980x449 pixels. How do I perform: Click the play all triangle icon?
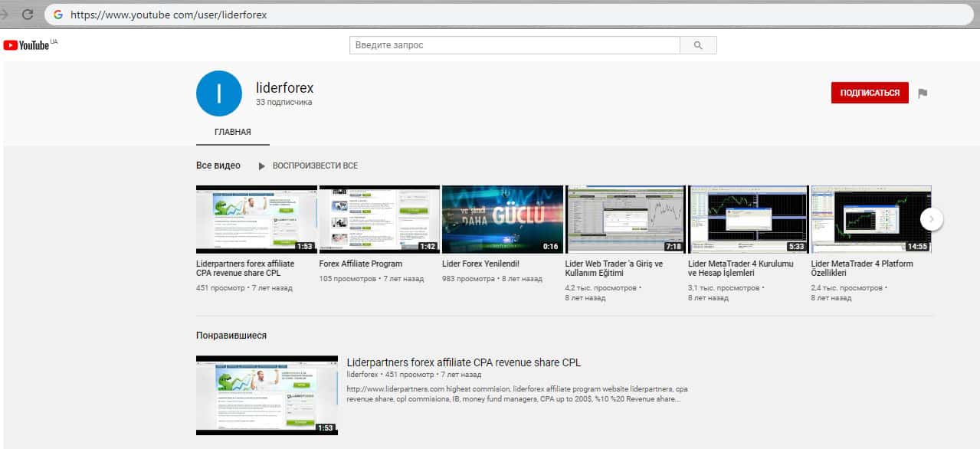[x=261, y=166]
